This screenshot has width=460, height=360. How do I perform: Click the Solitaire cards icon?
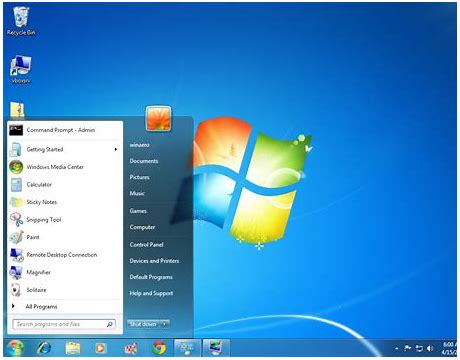(x=16, y=290)
